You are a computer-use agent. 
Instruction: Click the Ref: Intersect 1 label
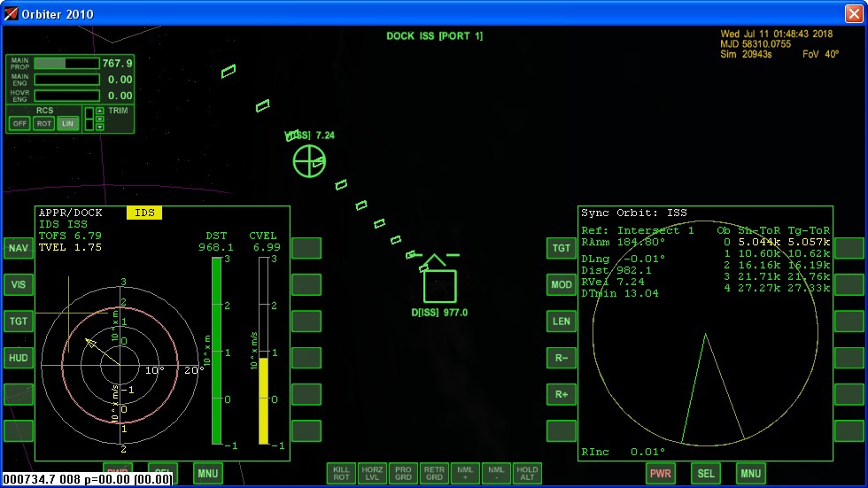tap(637, 230)
